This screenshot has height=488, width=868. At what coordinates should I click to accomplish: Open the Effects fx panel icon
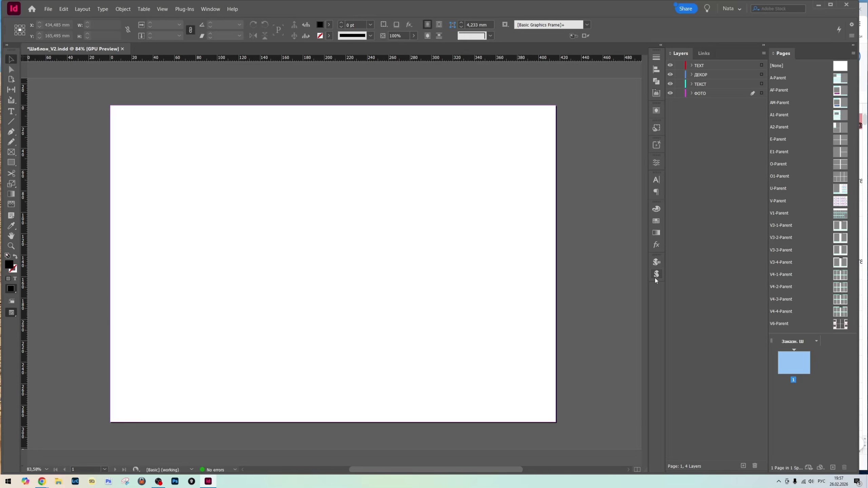(656, 245)
